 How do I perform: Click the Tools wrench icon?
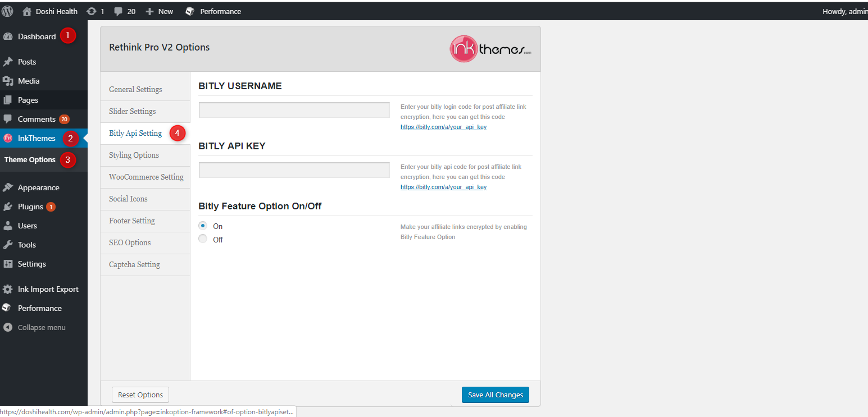(x=8, y=245)
